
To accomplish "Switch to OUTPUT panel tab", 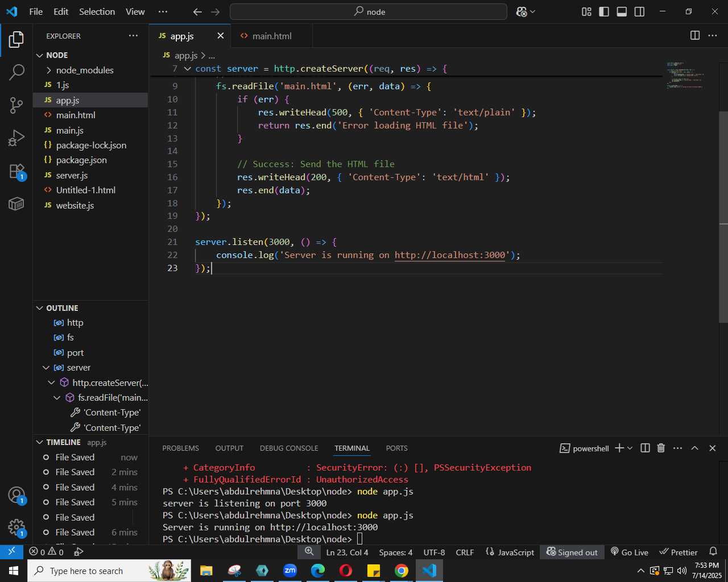I will tap(229, 448).
